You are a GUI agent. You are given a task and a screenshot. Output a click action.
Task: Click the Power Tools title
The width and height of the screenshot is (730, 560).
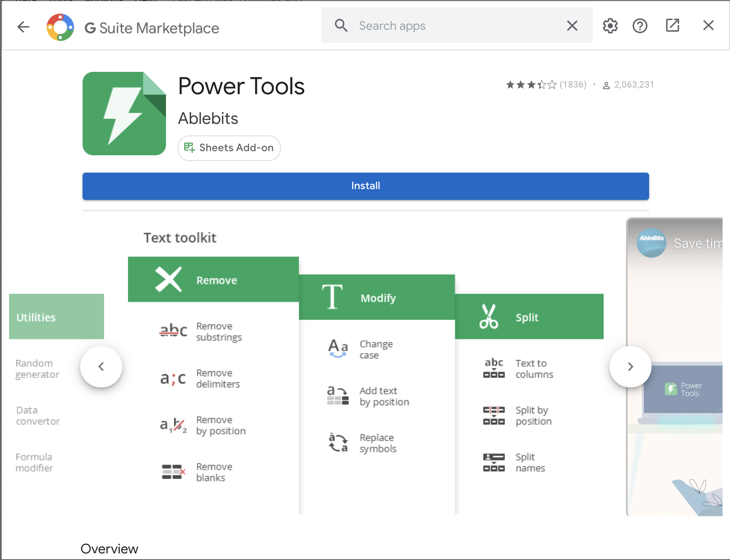(x=241, y=86)
